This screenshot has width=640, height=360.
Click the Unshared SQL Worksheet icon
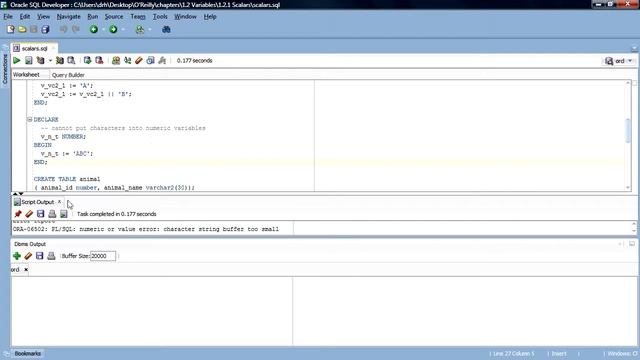click(x=116, y=60)
